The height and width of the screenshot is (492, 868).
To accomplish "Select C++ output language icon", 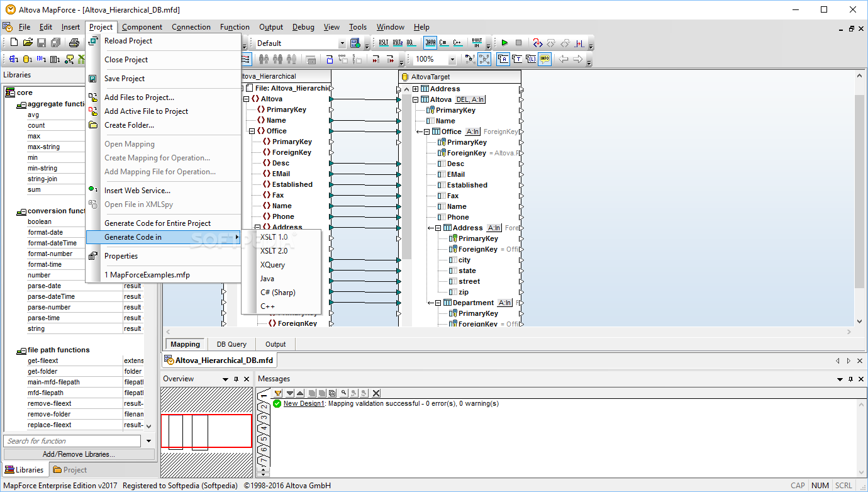I will coord(458,43).
